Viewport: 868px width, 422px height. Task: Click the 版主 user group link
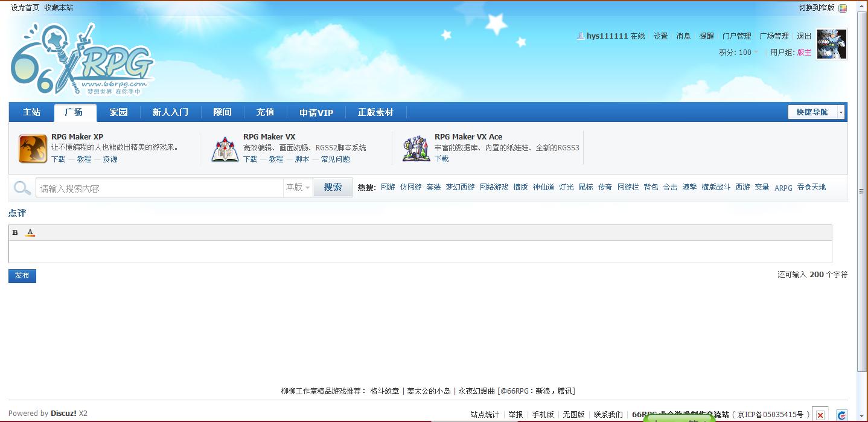(x=804, y=53)
